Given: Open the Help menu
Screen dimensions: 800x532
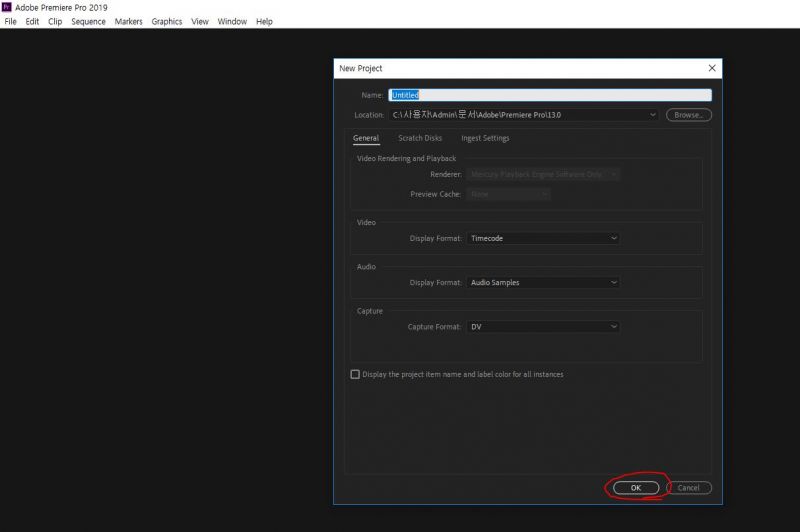Looking at the screenshot, I should pyautogui.click(x=264, y=21).
